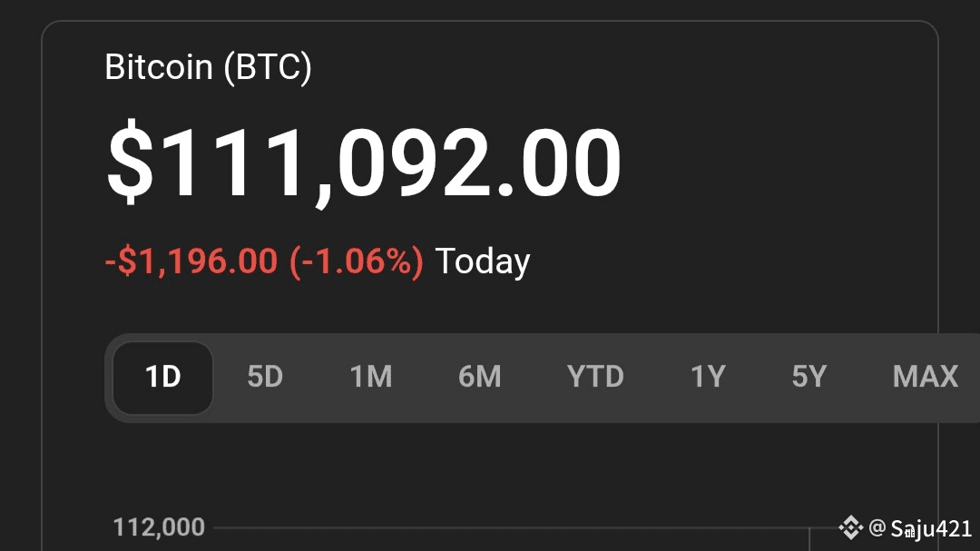Select the 1D time range tab

[x=162, y=378]
